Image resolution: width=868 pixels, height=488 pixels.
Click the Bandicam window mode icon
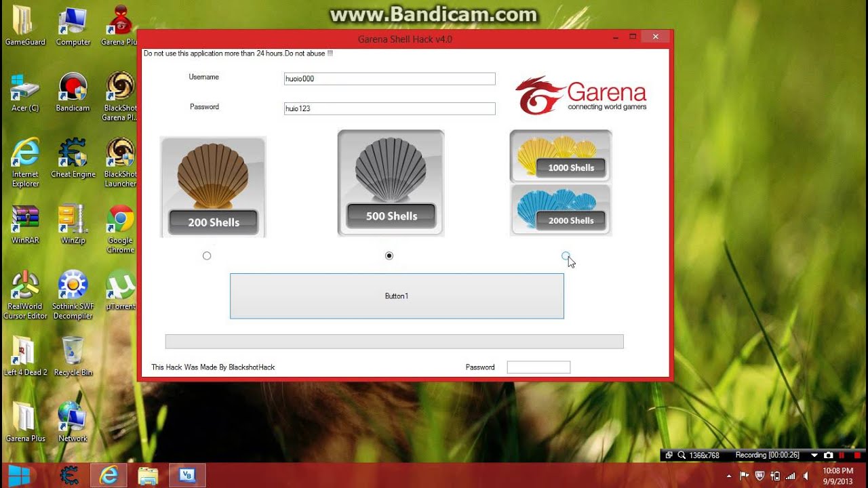click(x=669, y=455)
